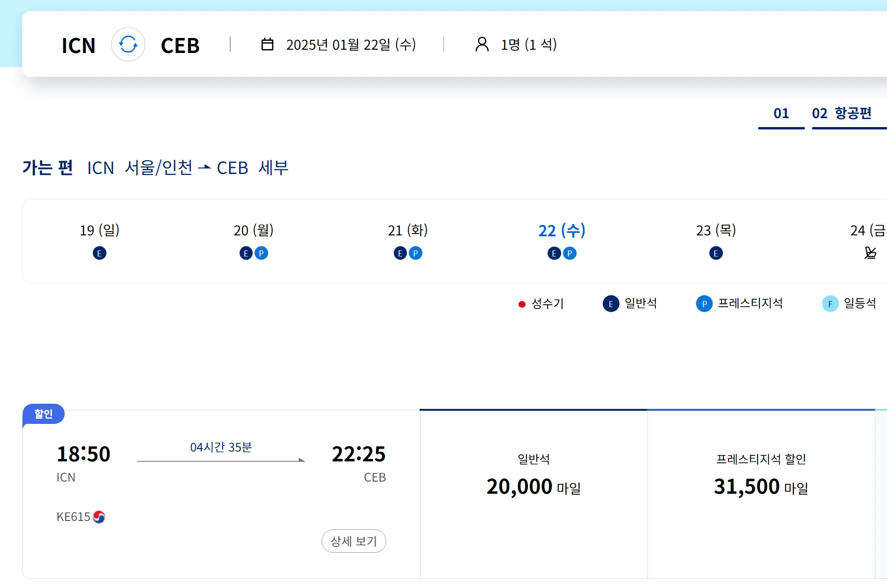Go to step 01 tab
Viewport: 887px width, 588px height.
click(781, 113)
